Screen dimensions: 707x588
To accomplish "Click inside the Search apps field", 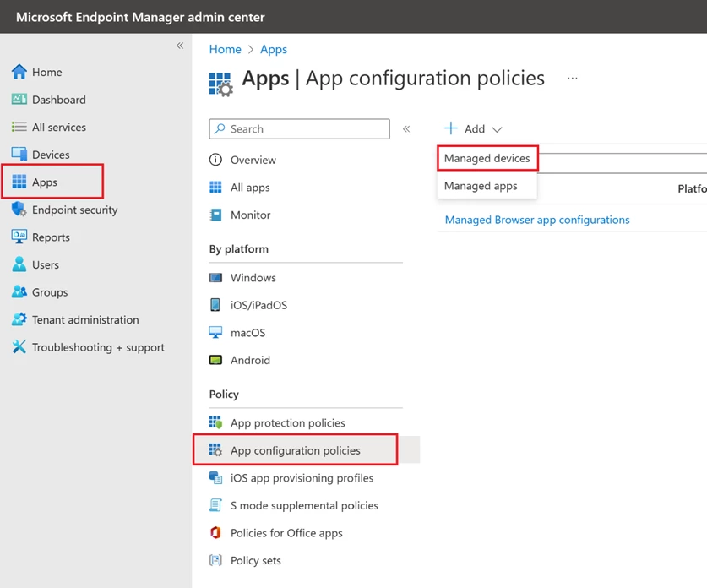I will click(x=299, y=128).
